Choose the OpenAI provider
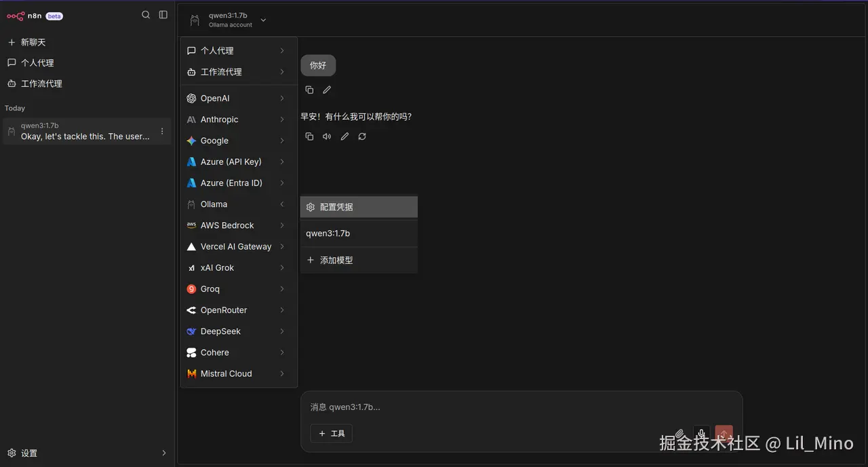Image resolution: width=868 pixels, height=467 pixels. click(239, 98)
